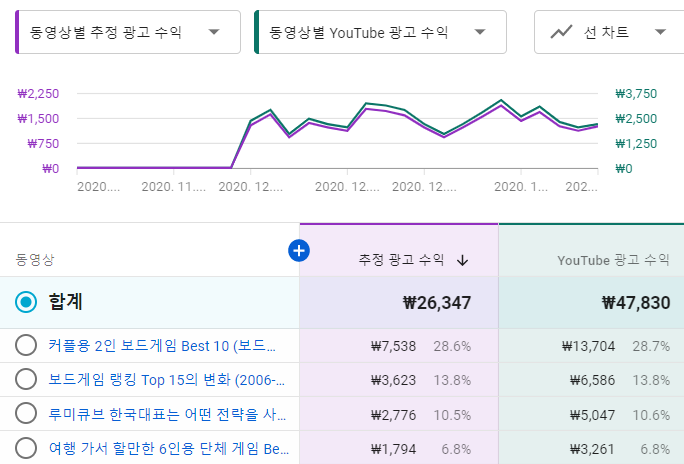Click the ₩2,250 left axis label
The image size is (684, 464).
point(38,94)
